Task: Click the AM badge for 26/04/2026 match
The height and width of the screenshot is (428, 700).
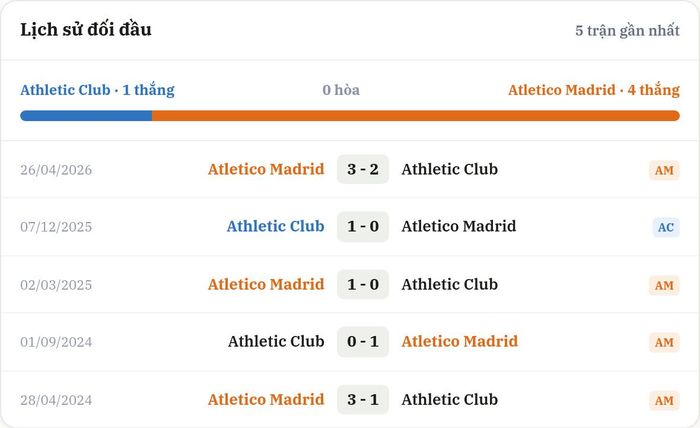Action: click(x=664, y=170)
